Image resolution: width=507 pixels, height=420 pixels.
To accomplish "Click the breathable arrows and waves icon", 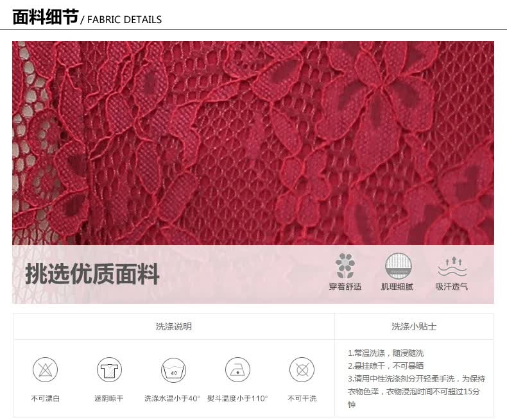I will [452, 267].
